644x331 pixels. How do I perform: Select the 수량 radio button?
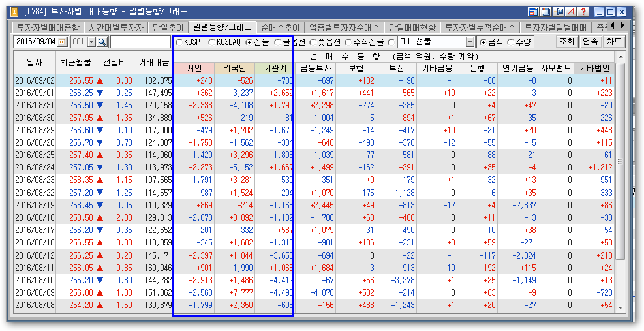click(510, 42)
